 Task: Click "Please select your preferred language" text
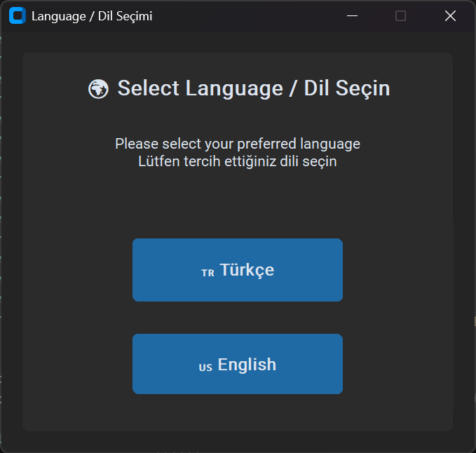pyautogui.click(x=238, y=144)
